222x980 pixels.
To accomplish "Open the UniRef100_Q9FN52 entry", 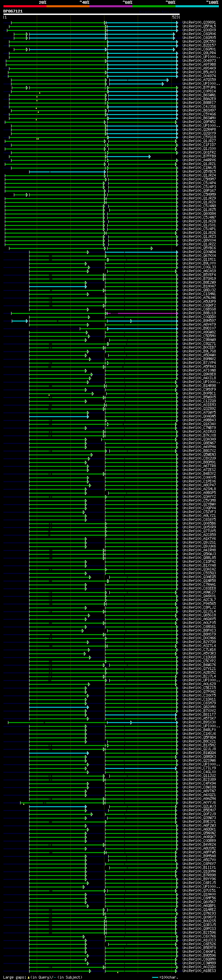I will click(x=199, y=122).
